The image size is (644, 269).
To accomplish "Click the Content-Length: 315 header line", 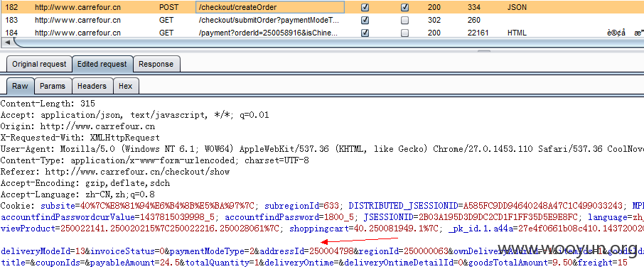I will click(x=48, y=104).
